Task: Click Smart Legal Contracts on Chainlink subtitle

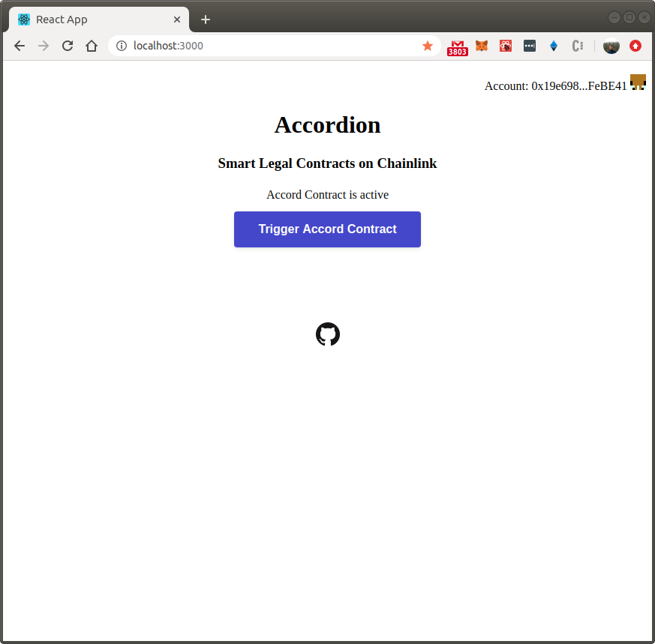Action: tap(327, 163)
